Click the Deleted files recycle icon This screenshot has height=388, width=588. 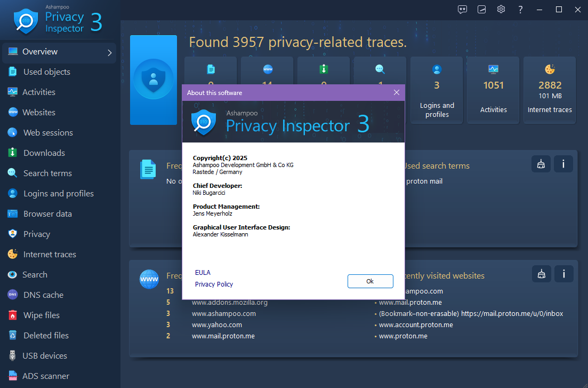coord(12,335)
